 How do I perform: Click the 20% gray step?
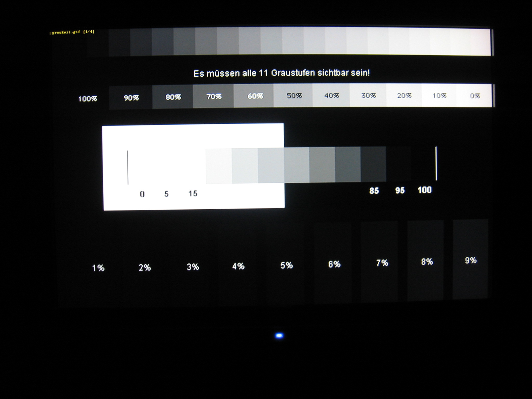404,95
